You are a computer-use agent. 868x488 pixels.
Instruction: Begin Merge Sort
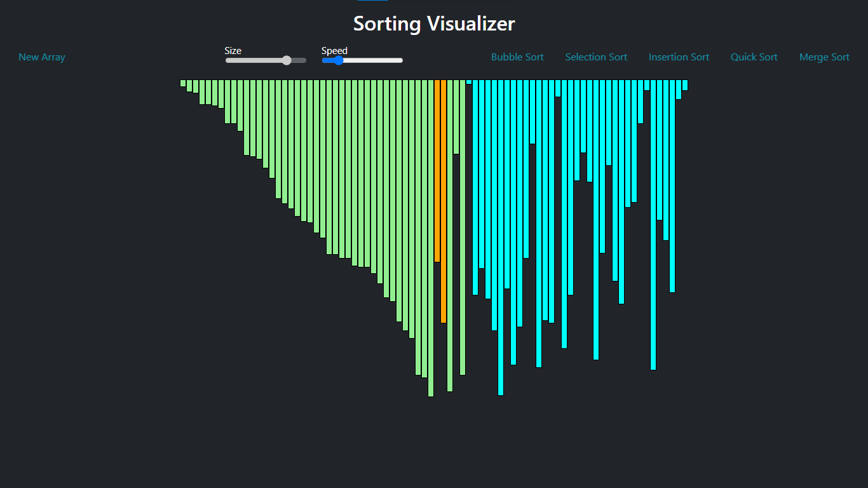click(824, 57)
